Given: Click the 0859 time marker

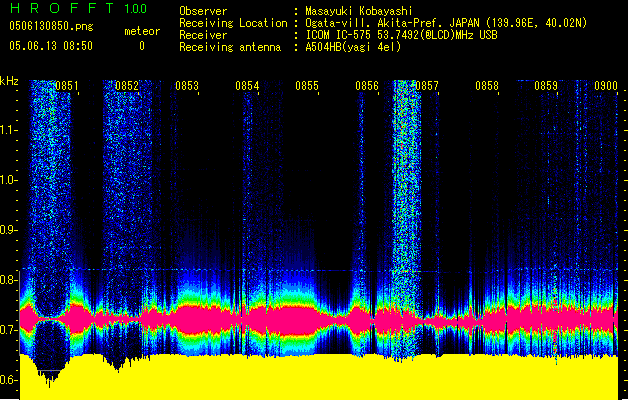Looking at the screenshot, I should [x=546, y=86].
